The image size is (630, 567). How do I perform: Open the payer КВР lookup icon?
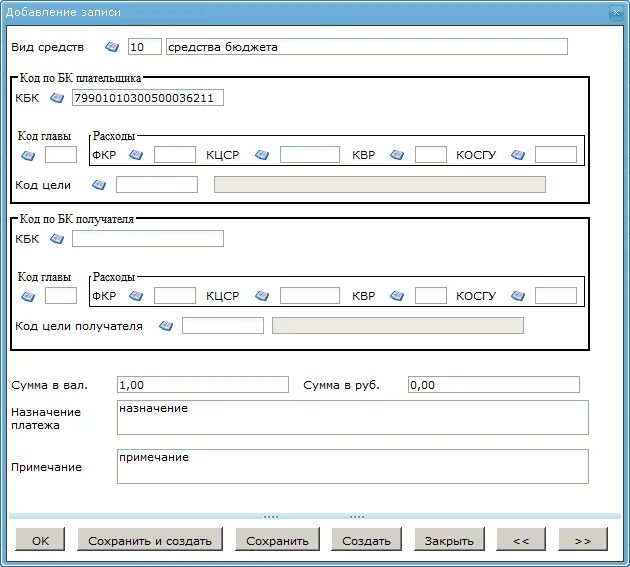coord(397,155)
